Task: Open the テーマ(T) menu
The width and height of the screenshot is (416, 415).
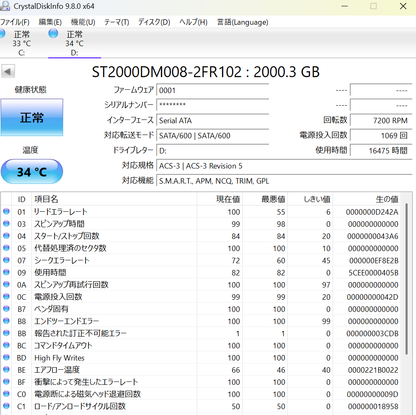Action: point(117,22)
